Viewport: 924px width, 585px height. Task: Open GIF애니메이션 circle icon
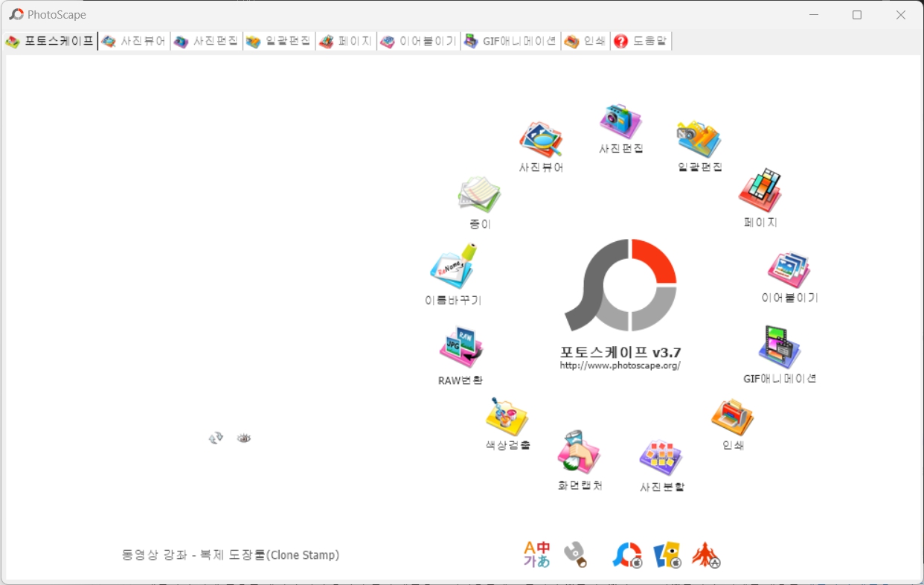point(780,354)
